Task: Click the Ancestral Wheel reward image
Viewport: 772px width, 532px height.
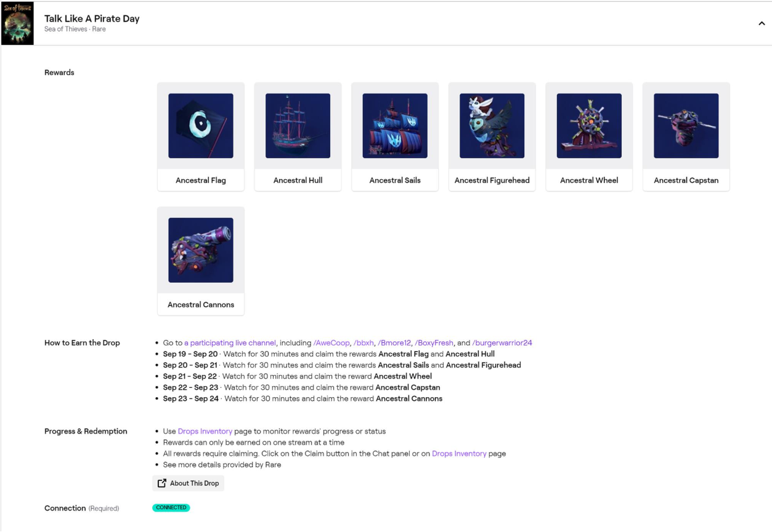Action: point(589,126)
